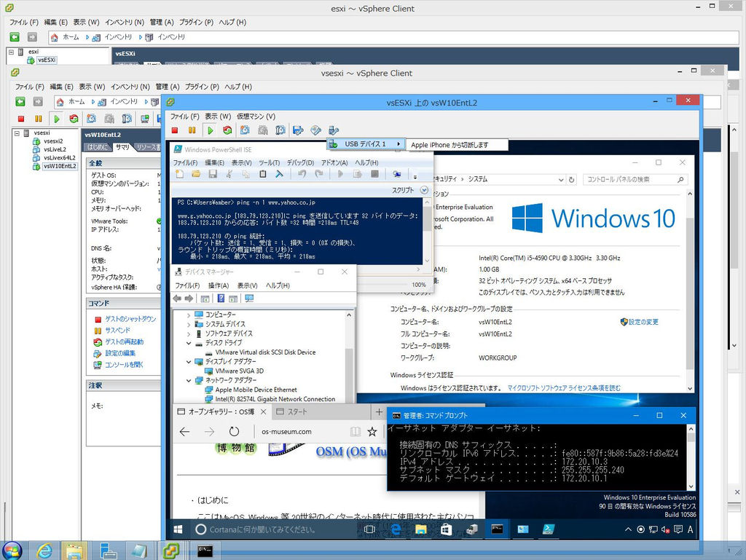The width and height of the screenshot is (746, 560).
Task: Click the favorites star in Edge
Action: click(372, 432)
